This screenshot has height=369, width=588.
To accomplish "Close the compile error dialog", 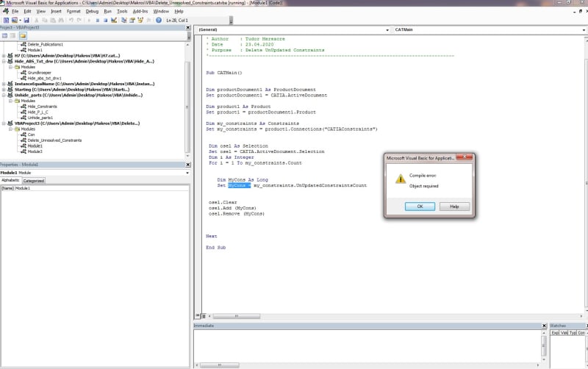I will coord(465,157).
